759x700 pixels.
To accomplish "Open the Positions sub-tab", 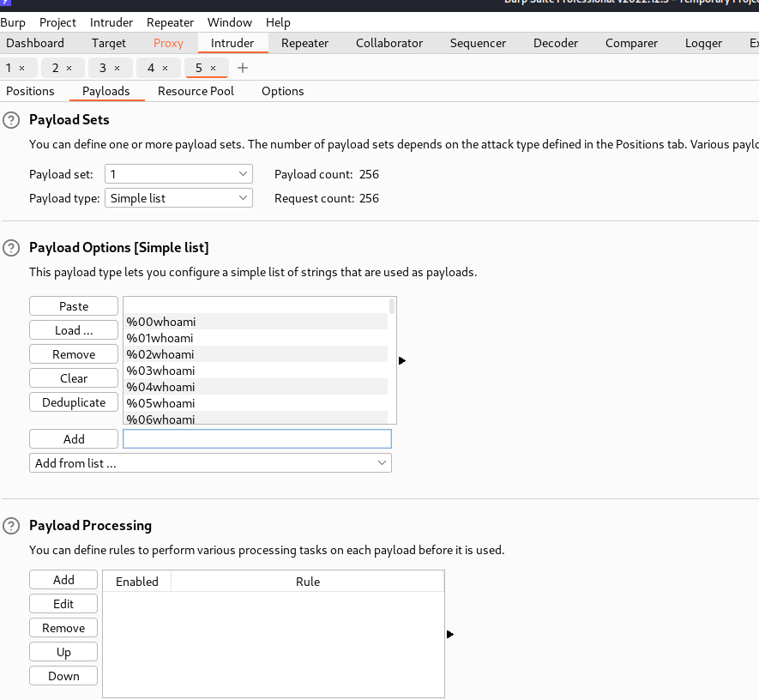I will tap(30, 91).
